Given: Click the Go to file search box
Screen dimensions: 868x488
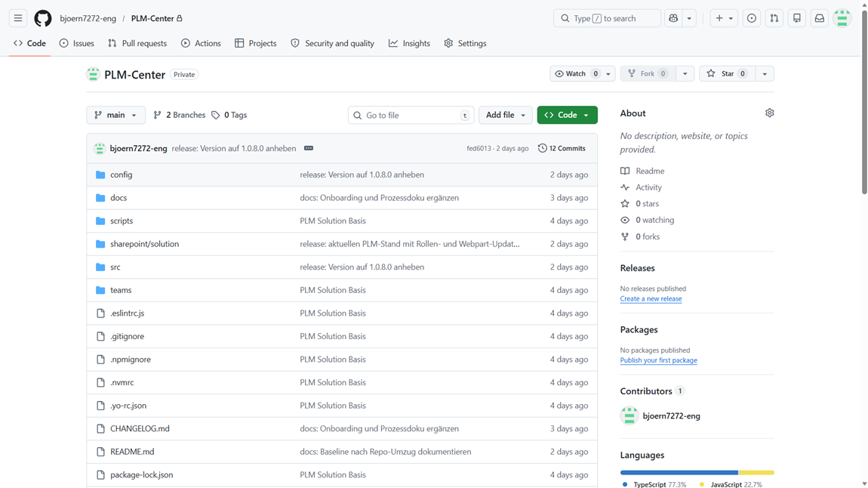Looking at the screenshot, I should 411,114.
